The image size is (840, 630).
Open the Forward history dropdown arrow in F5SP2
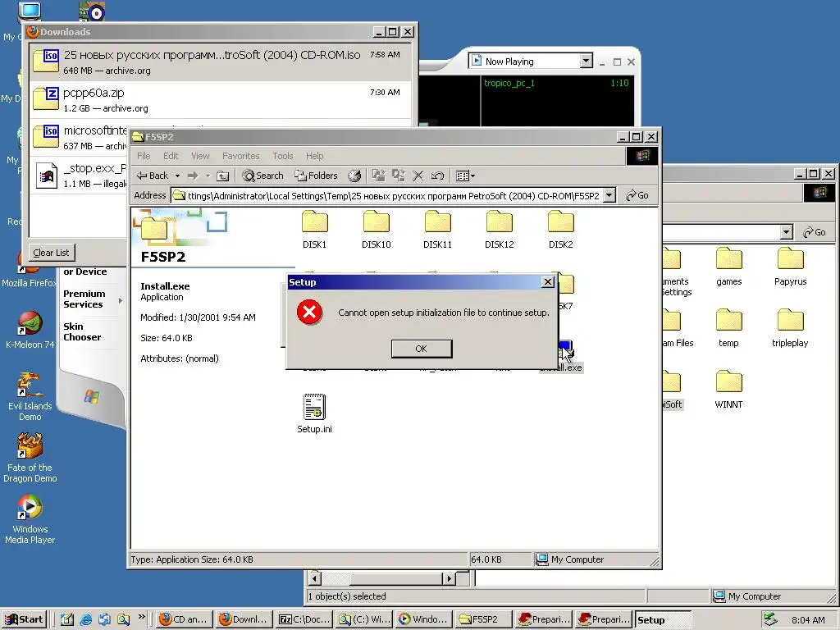(208, 176)
